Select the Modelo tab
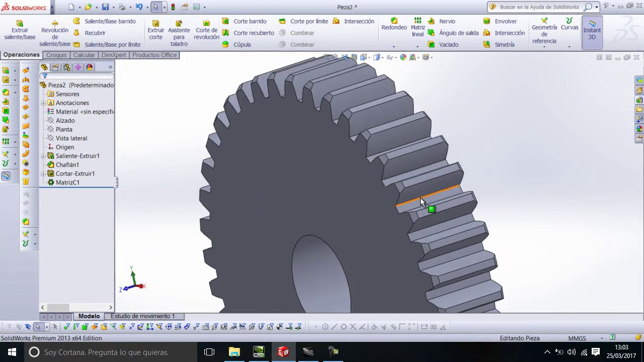 click(89, 316)
